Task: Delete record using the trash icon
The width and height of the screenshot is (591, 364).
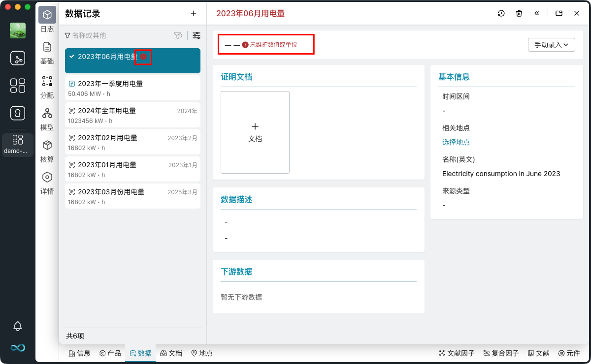Action: pyautogui.click(x=519, y=13)
